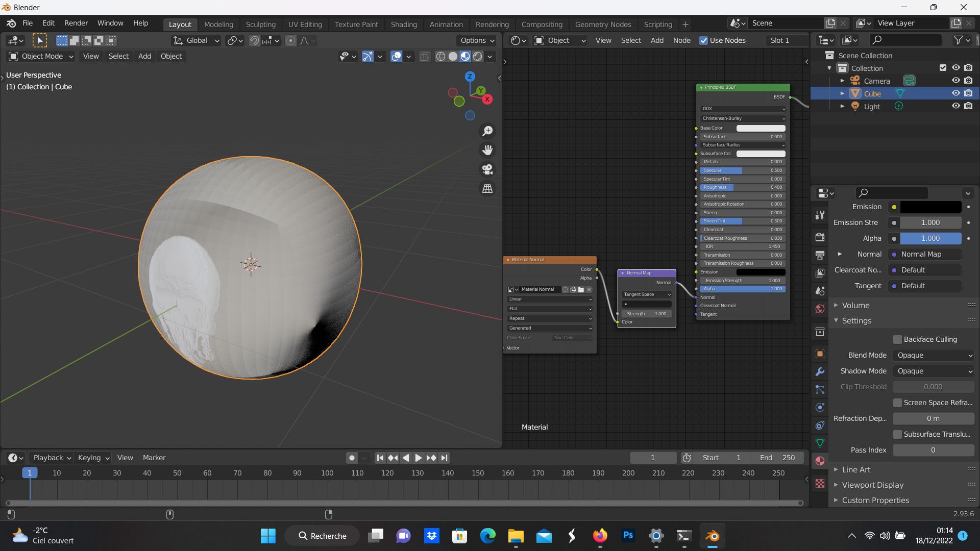The image size is (980, 551).
Task: Select solid viewport shading
Action: (453, 57)
